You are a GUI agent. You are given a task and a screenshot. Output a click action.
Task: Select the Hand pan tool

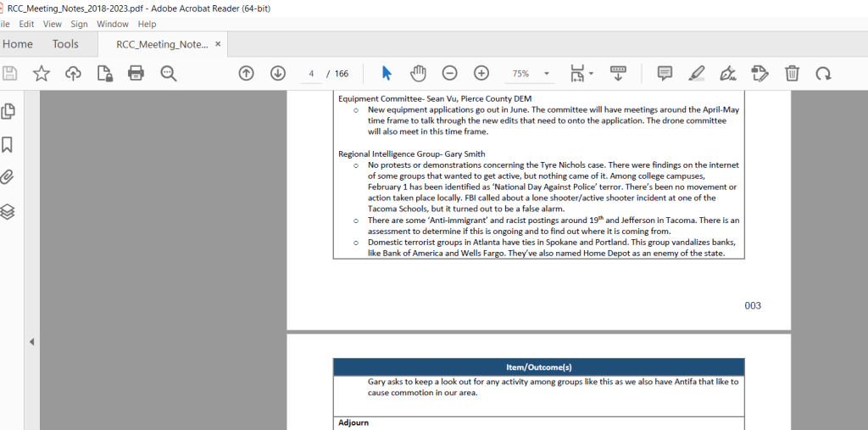tap(418, 74)
